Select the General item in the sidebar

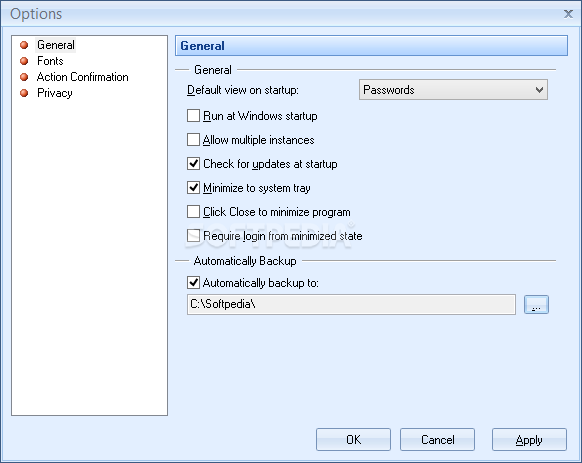click(56, 45)
